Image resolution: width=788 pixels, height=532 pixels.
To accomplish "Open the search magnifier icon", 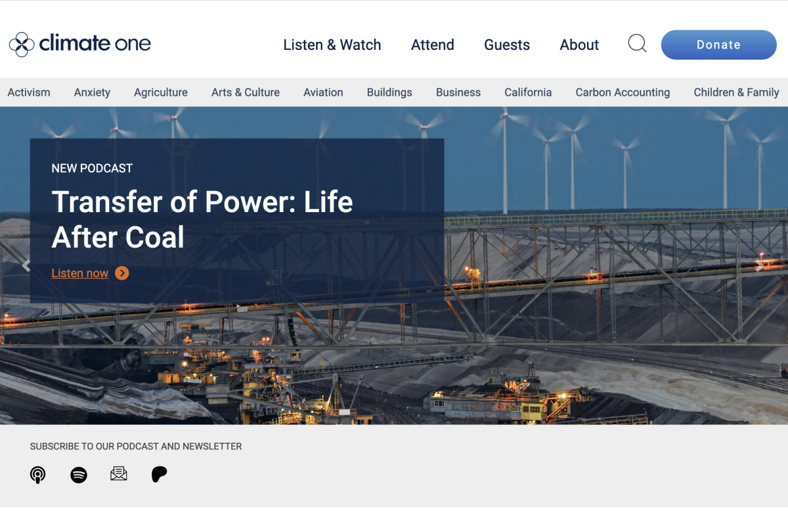I will (636, 43).
